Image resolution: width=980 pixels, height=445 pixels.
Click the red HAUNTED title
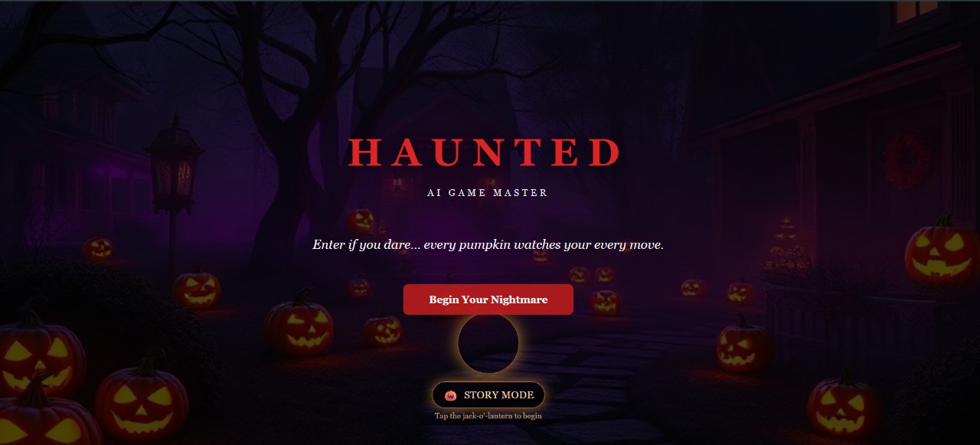pyautogui.click(x=485, y=152)
